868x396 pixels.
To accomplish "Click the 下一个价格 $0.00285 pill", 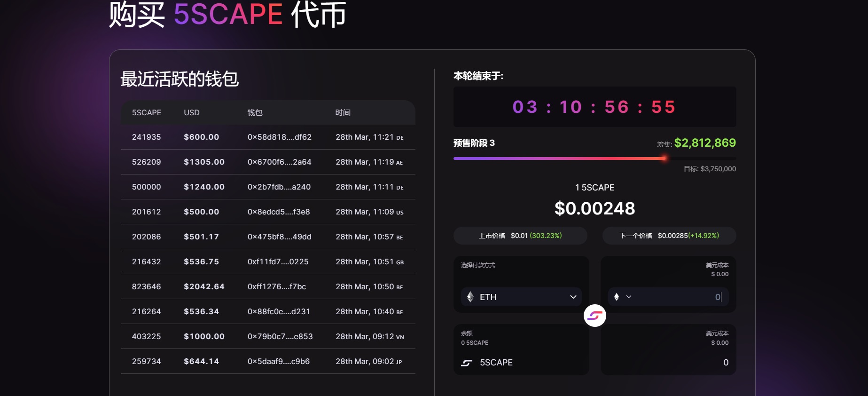I will [669, 236].
